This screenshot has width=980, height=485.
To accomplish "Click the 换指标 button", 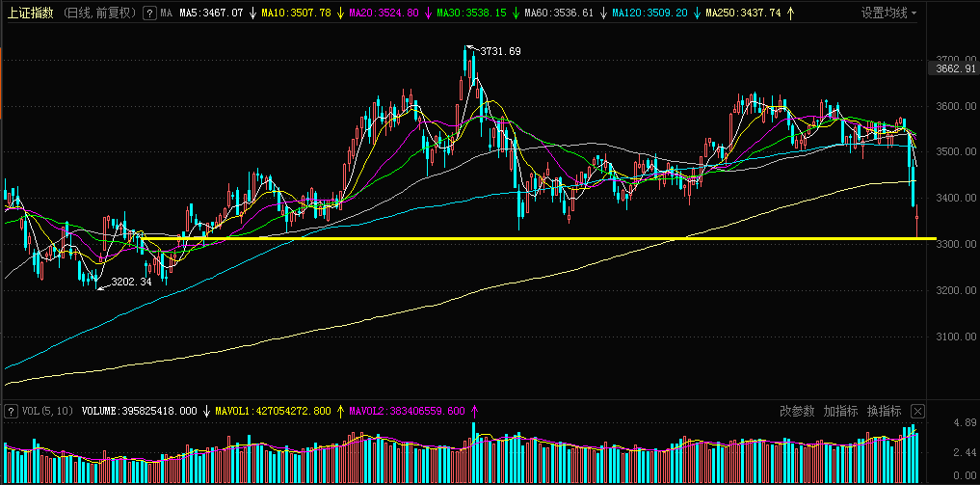I will coord(884,411).
